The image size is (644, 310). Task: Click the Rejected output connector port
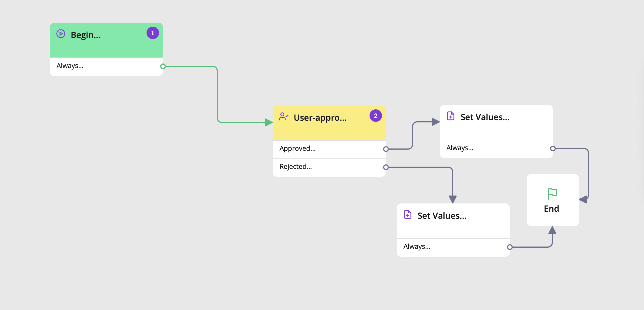[386, 167]
